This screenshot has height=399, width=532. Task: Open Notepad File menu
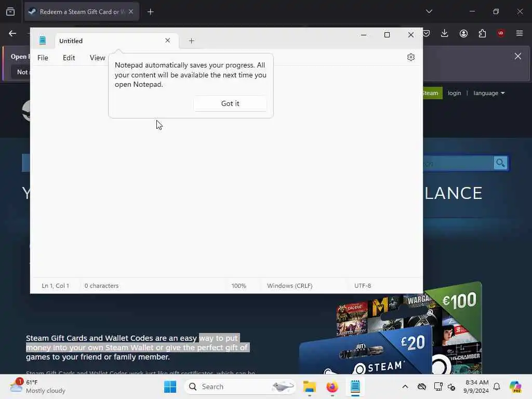tap(43, 58)
